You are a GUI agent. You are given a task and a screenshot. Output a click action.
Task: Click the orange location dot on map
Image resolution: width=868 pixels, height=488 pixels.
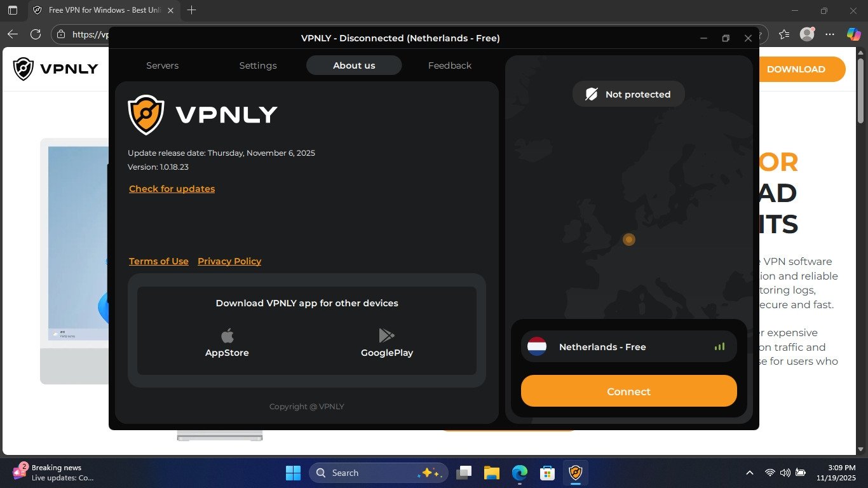[x=629, y=240]
